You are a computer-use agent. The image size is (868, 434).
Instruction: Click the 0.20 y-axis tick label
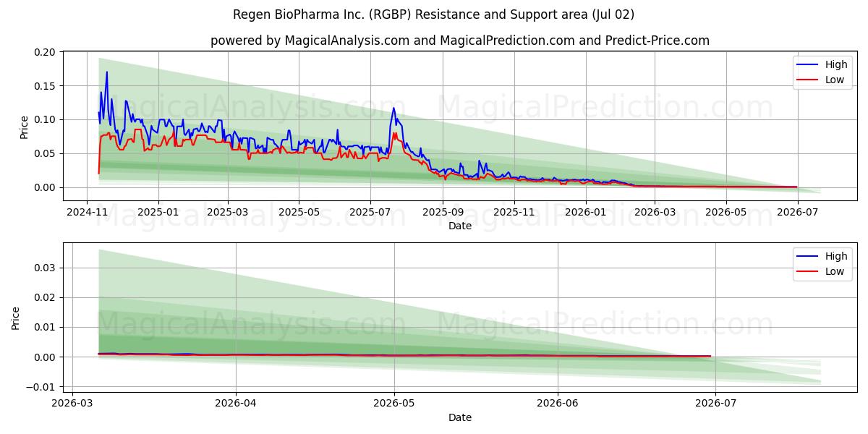(x=45, y=52)
